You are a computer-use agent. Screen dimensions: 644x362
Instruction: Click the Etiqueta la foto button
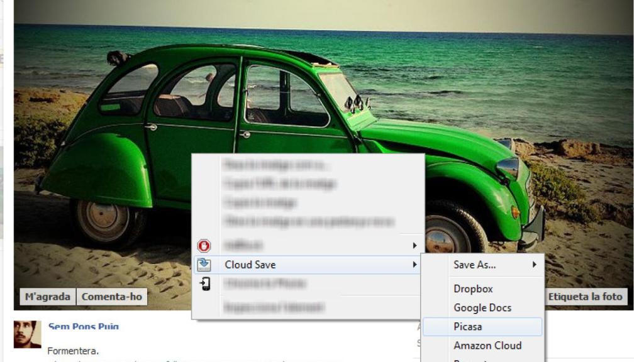585,297
